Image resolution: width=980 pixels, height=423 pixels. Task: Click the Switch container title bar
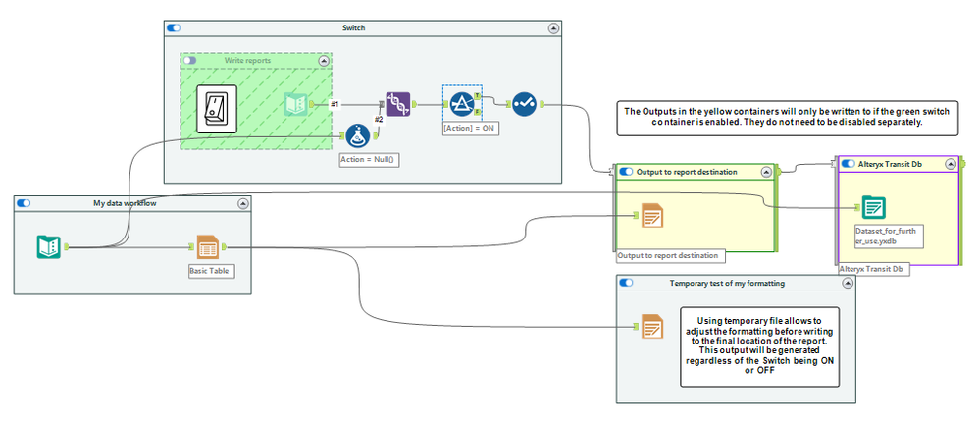(x=363, y=28)
